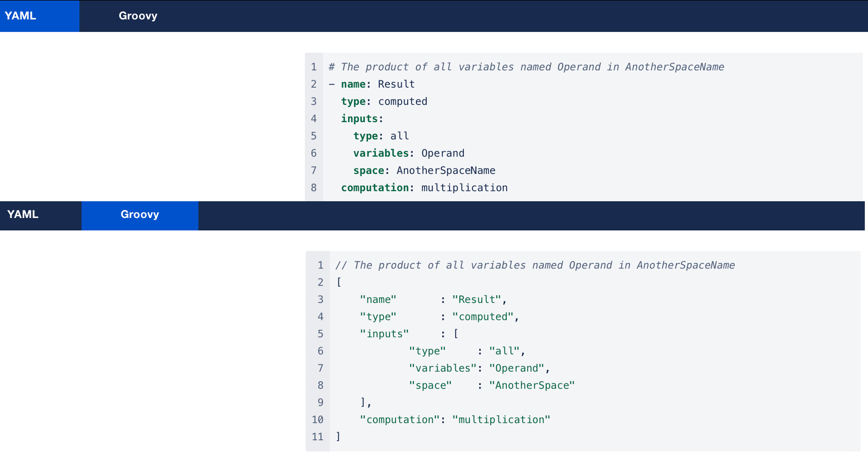Click the highlighted Groovy tab above the Groovy code
868x457 pixels.
(140, 214)
